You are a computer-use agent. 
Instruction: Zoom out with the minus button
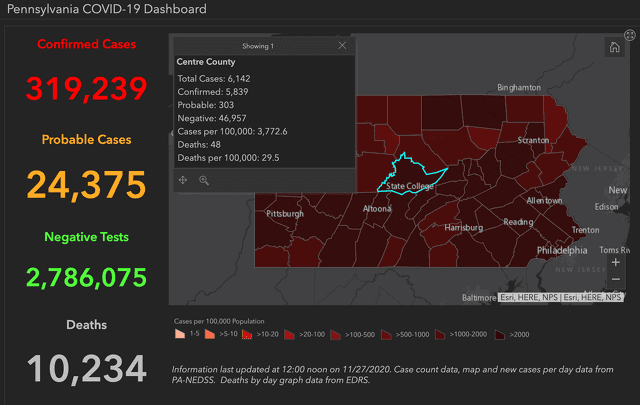click(616, 280)
